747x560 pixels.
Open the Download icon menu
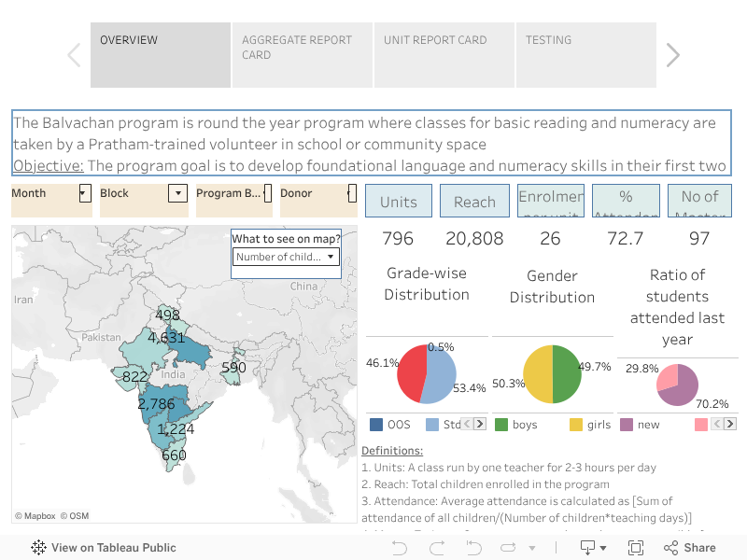pyautogui.click(x=592, y=548)
